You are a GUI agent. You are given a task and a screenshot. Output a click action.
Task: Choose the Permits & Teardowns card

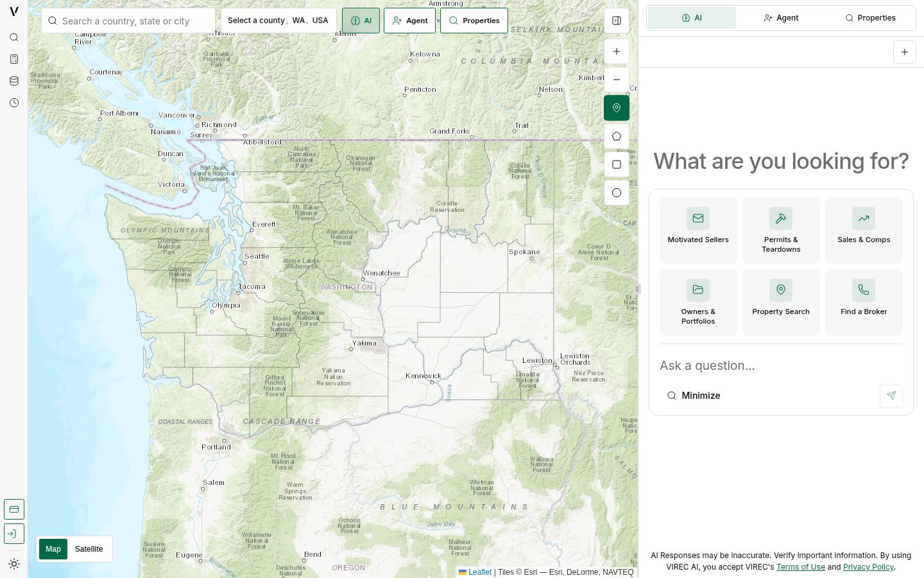[x=781, y=231]
